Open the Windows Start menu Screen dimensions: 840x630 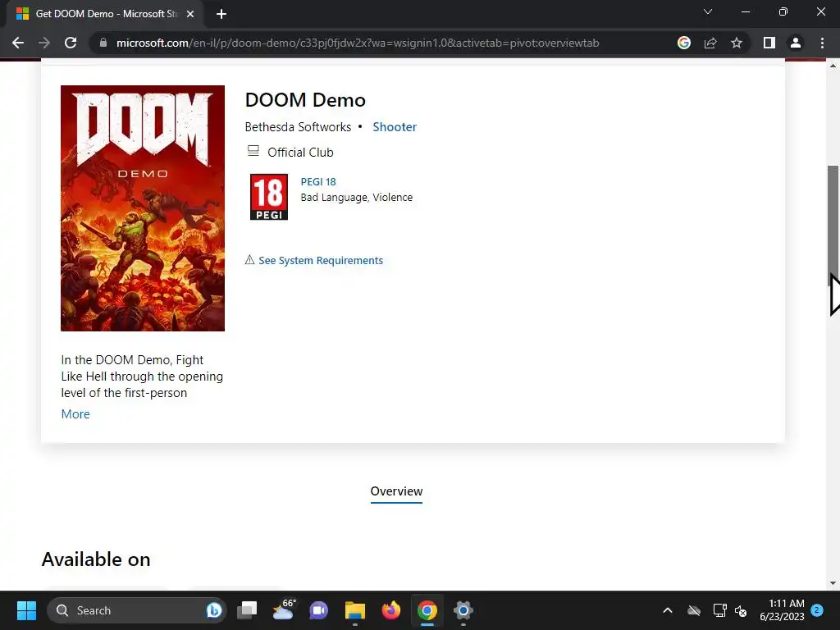[26, 610]
